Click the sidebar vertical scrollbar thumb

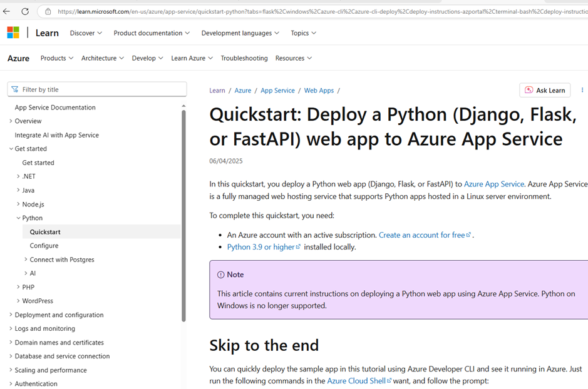tap(183, 216)
